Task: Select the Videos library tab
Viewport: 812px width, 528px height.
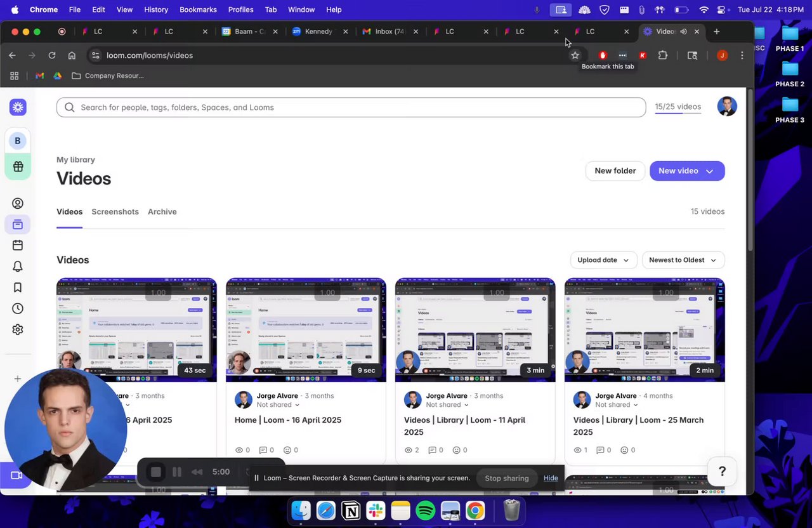Action: (69, 211)
